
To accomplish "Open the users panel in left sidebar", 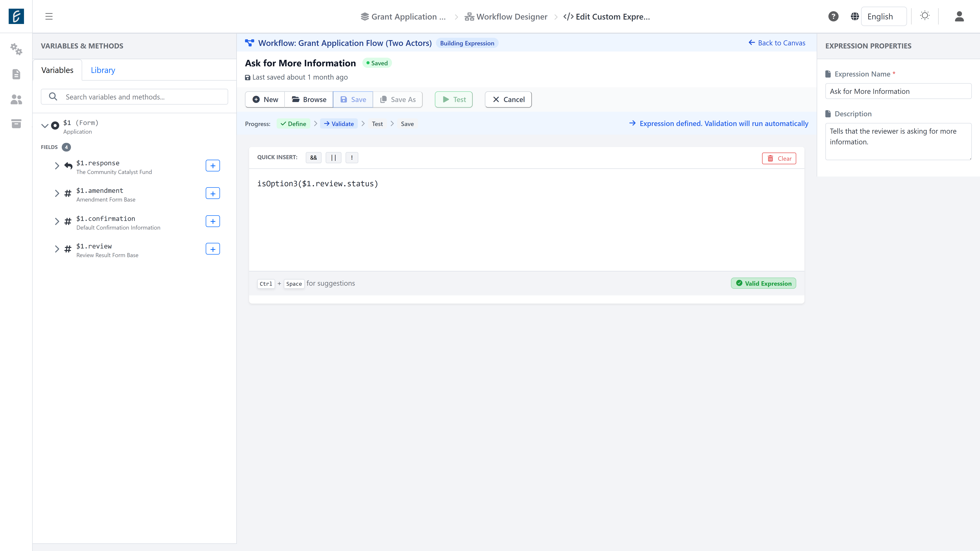I will coord(16,99).
